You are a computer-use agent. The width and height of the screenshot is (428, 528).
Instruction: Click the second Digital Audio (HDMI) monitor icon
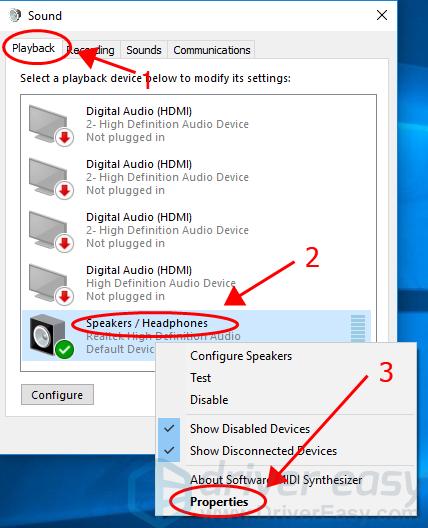point(48,177)
